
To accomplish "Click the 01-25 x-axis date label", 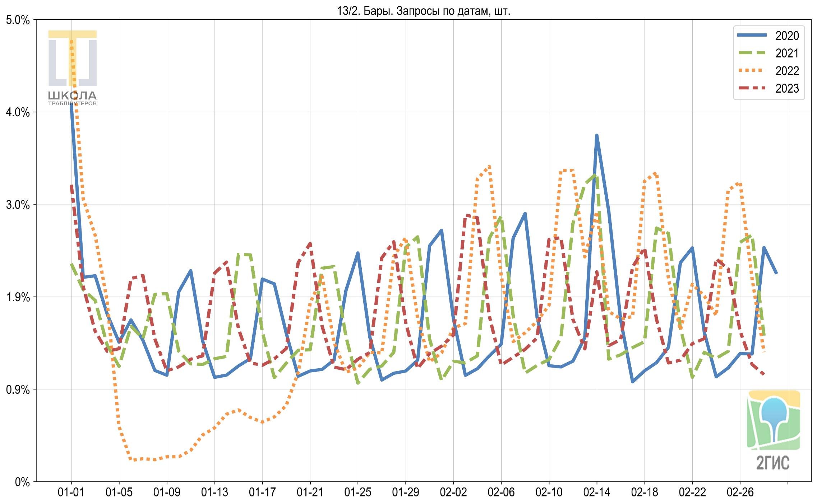I will pos(358,492).
